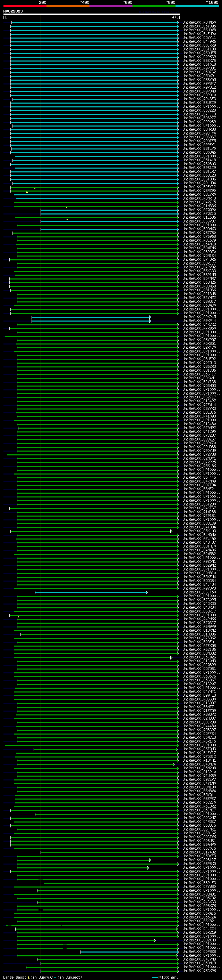Select hit label UniRef100_A9P8B1
The width and height of the screenshot is (222, 980).
[199, 68]
